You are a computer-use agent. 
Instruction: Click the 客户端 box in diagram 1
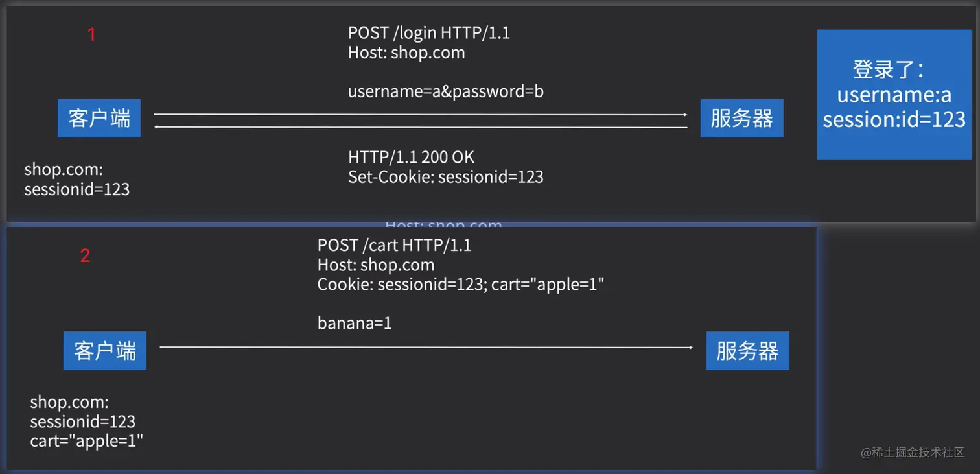[x=99, y=118]
